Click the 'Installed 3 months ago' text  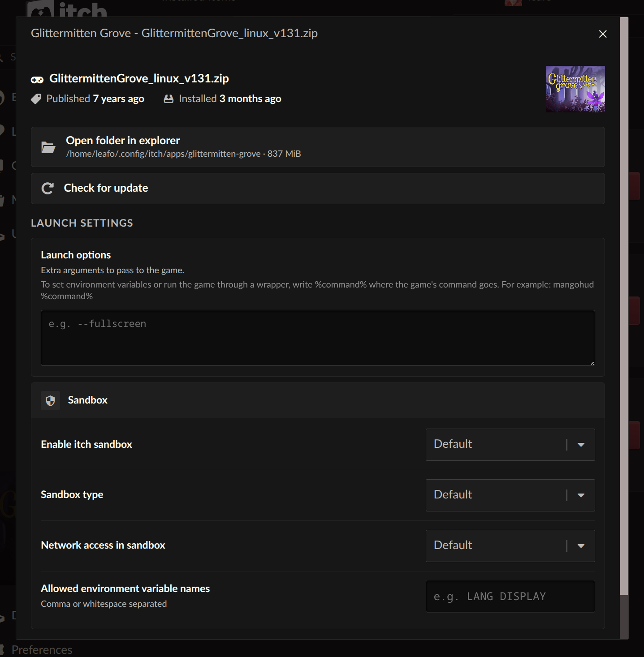(230, 99)
